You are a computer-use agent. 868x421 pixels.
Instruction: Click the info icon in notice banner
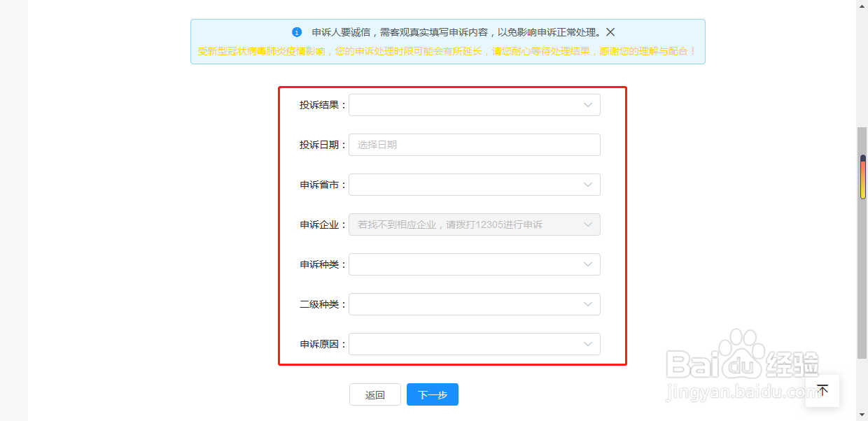coord(297,32)
